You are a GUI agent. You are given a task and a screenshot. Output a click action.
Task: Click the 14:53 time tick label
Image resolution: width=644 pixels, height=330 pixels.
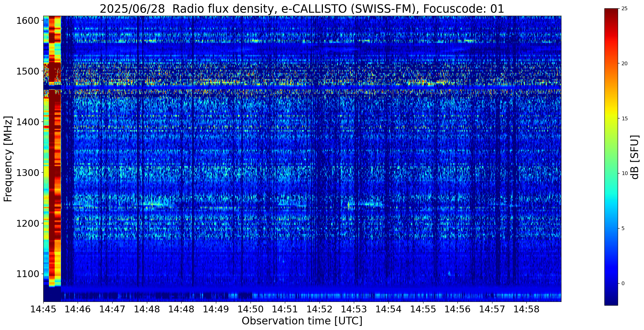pos(354,309)
